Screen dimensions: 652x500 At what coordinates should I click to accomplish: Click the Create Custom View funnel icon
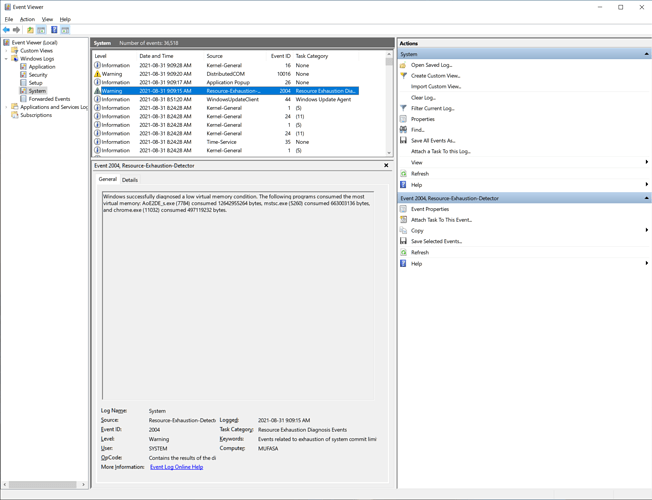pyautogui.click(x=403, y=76)
